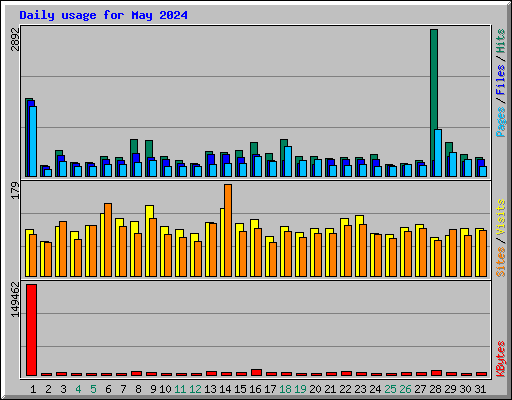Image resolution: width=512 pixels, height=400 pixels.
Task: Click day 28 on the x-axis
Action: tap(435, 389)
